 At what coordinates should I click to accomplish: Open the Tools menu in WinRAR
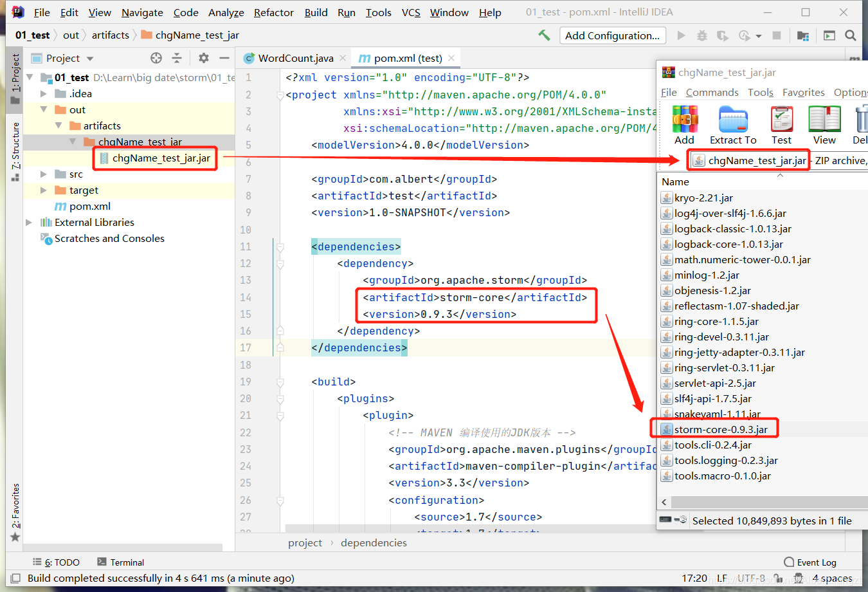(761, 92)
